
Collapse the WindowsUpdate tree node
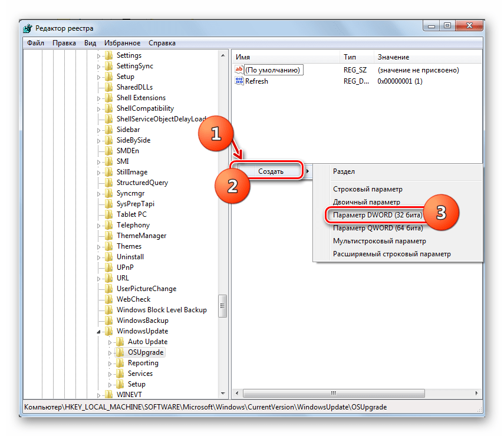[98, 332]
